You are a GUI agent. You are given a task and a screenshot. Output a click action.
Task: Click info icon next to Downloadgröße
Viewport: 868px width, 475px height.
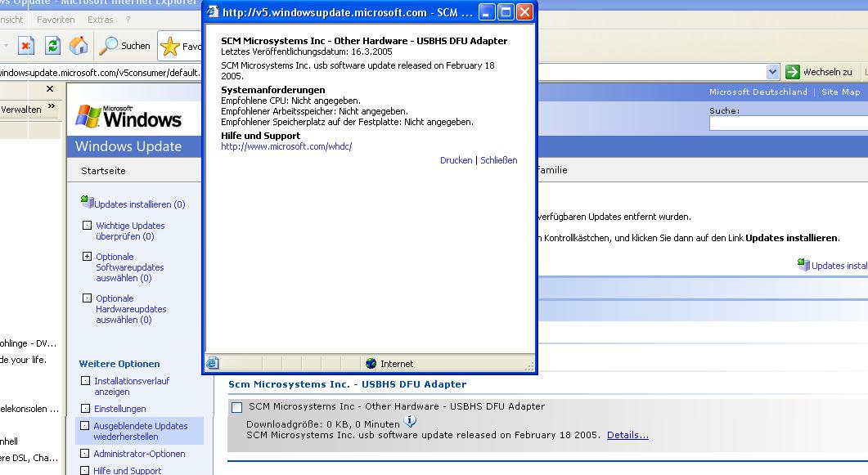[x=410, y=421]
